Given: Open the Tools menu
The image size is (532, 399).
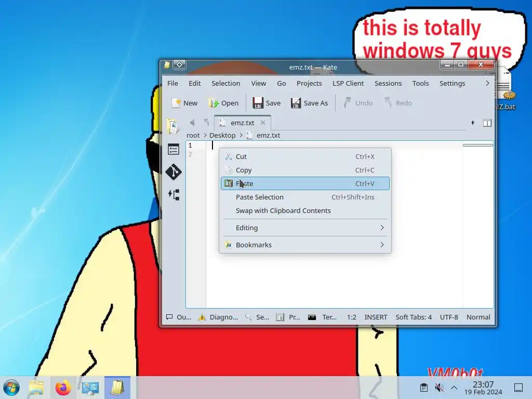Looking at the screenshot, I should [x=420, y=83].
